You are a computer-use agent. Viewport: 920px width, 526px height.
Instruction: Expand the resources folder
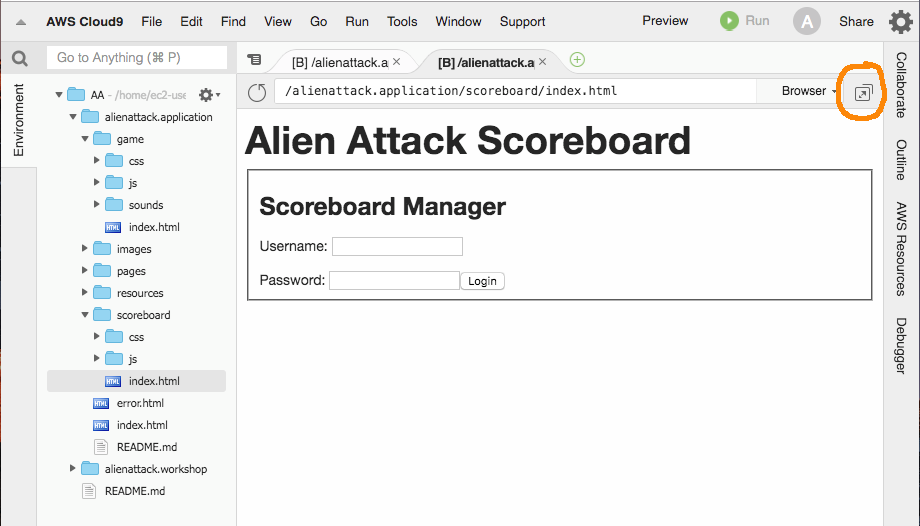(84, 292)
